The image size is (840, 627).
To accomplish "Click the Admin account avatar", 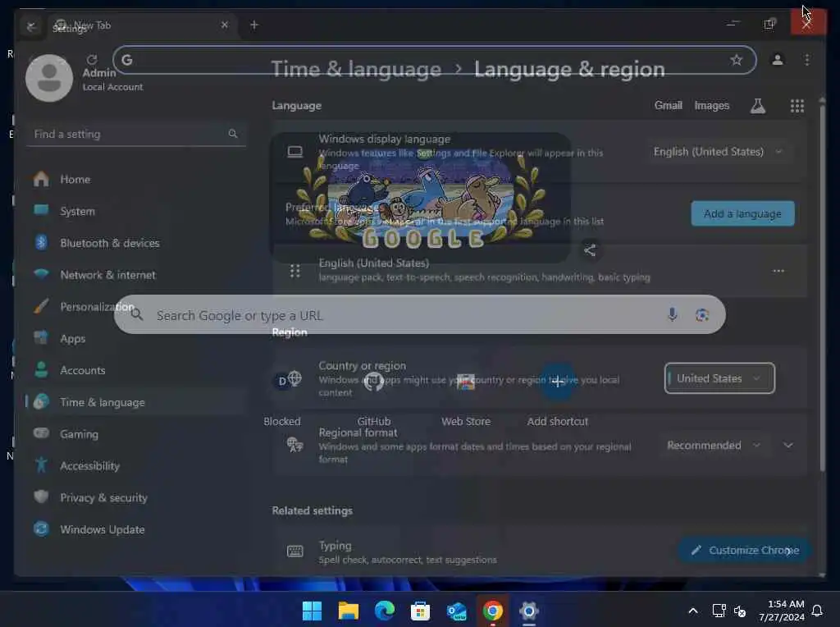I will [x=49, y=78].
